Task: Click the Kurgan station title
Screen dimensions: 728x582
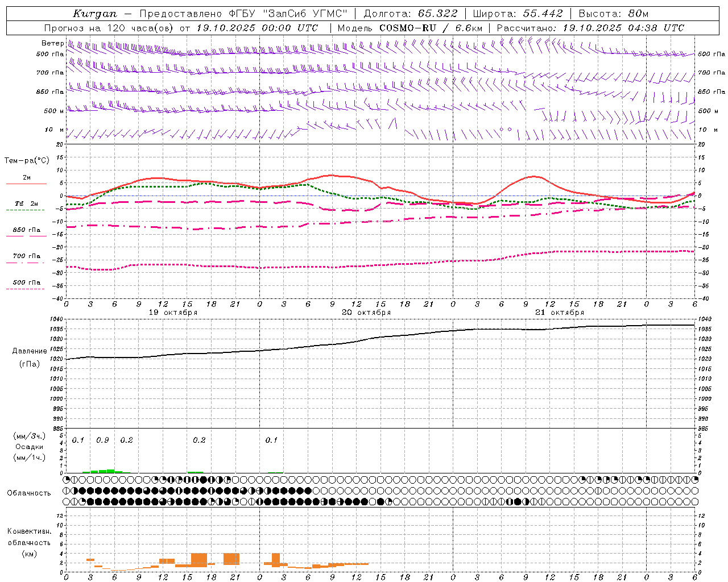Action: tap(94, 14)
